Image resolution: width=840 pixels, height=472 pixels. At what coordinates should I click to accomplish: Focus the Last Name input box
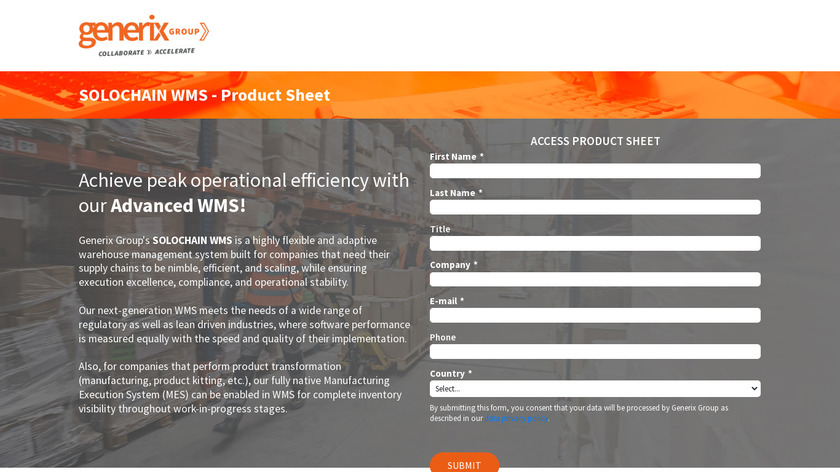pos(595,207)
